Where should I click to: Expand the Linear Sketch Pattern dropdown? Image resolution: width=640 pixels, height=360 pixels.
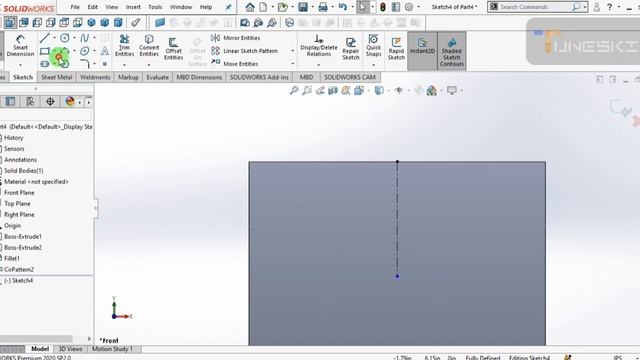coord(292,51)
